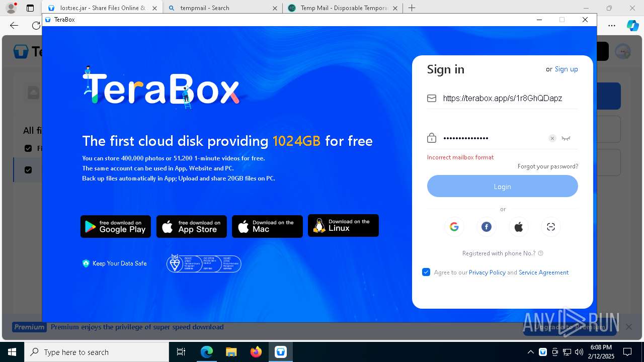Close the lostsec.jar browser tab
The height and width of the screenshot is (362, 644).
(x=154, y=8)
